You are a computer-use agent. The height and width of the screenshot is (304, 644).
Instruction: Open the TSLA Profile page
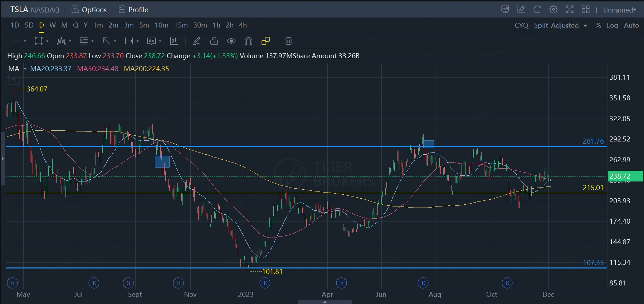tap(133, 10)
